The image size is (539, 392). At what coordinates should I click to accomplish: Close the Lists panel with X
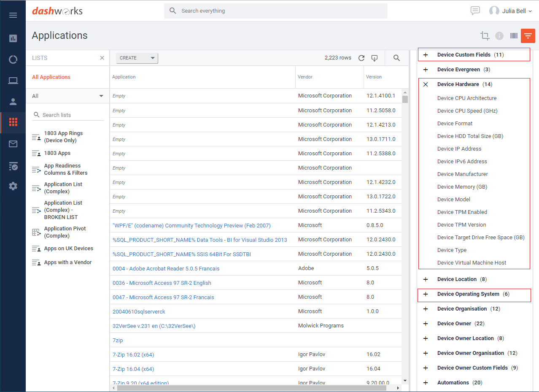[102, 58]
